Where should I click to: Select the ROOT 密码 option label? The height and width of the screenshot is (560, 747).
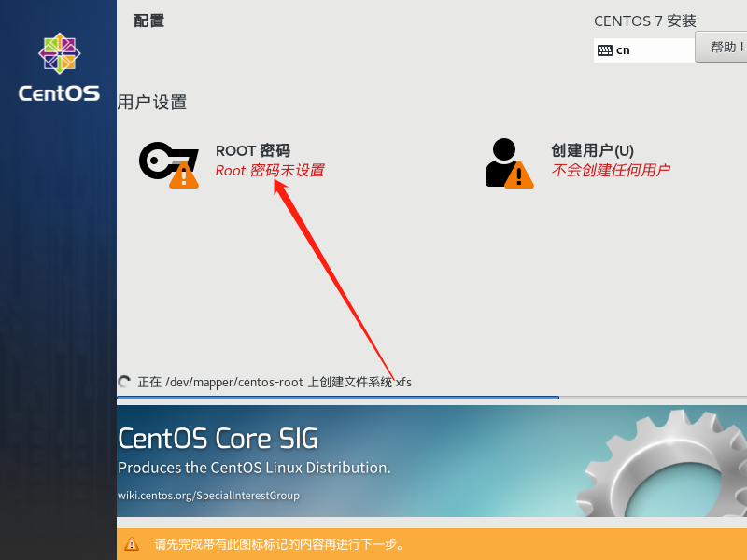(x=253, y=151)
